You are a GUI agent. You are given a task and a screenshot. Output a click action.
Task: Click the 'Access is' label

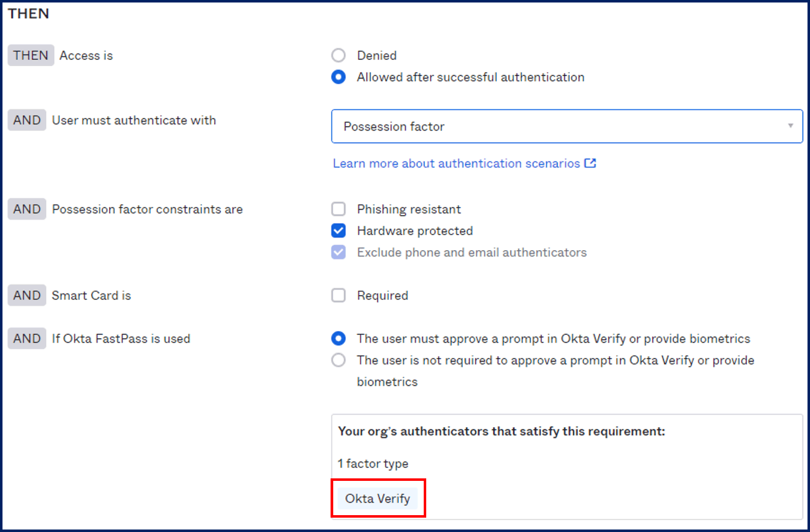(86, 56)
